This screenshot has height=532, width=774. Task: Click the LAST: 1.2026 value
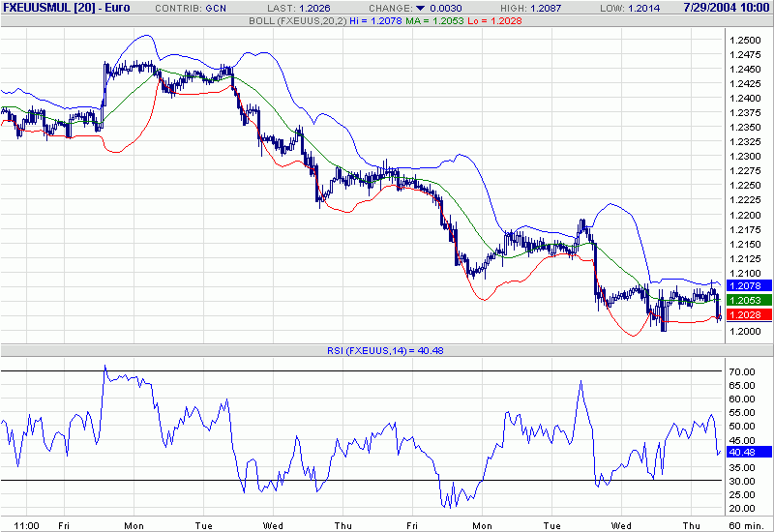[x=299, y=9]
